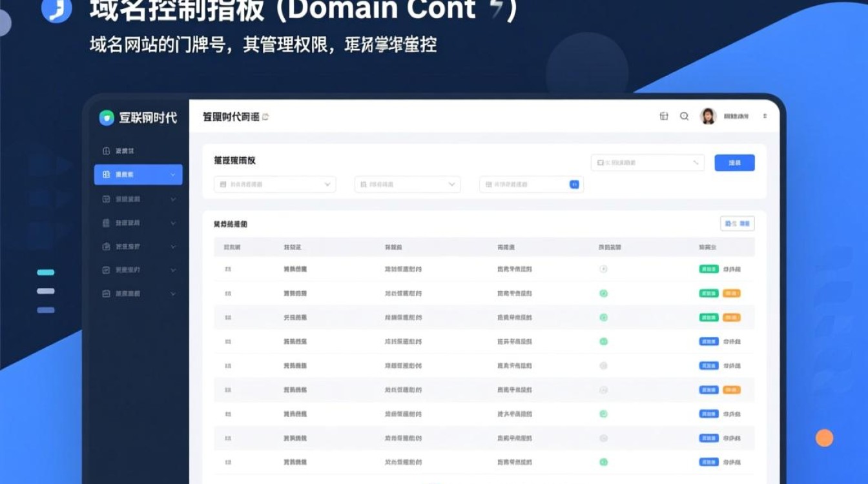Click the icon inside the highlighted blue sidebar item
This screenshot has width=868, height=484.
pyautogui.click(x=105, y=174)
